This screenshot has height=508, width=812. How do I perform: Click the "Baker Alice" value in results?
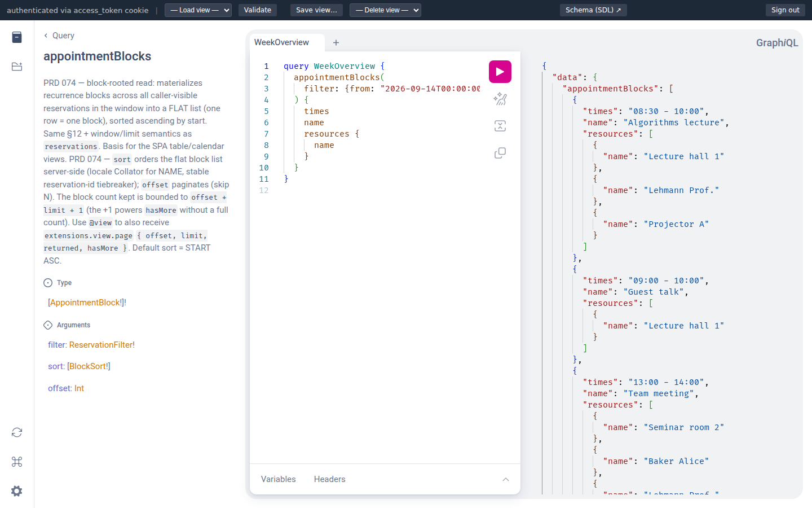click(x=676, y=461)
